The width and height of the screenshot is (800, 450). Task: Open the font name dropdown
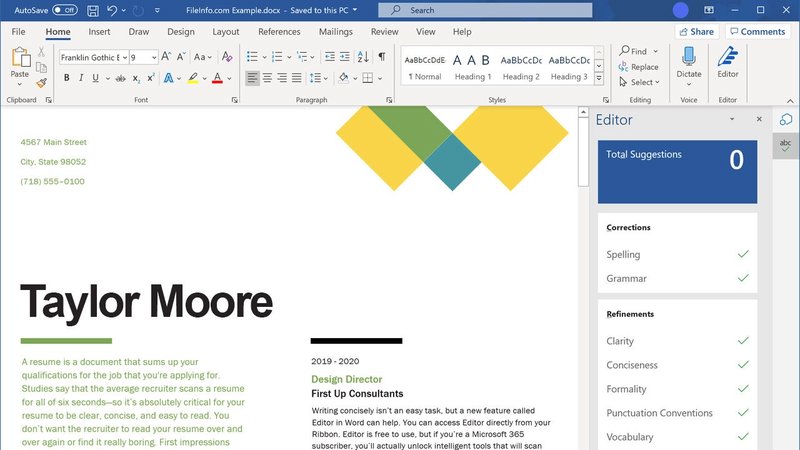[123, 57]
